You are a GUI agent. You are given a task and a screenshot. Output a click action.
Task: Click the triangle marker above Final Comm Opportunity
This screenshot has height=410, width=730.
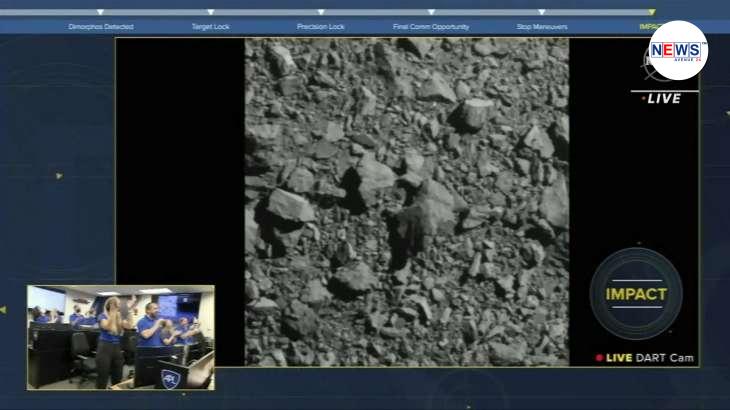(x=431, y=13)
